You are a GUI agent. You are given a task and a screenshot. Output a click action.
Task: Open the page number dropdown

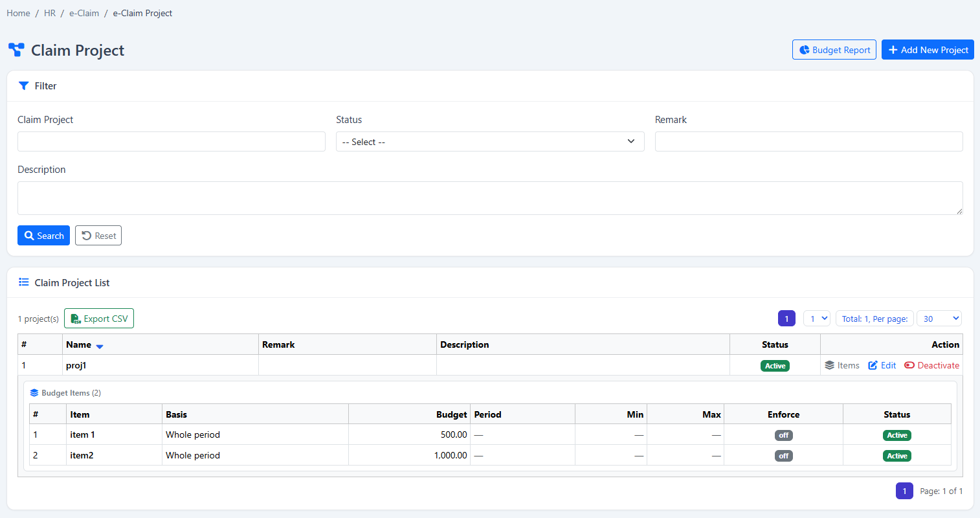point(817,319)
